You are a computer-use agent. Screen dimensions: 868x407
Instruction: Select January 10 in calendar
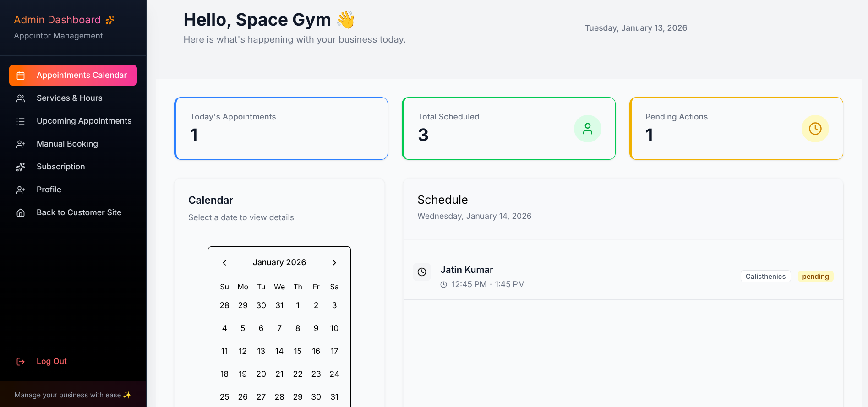(x=334, y=328)
